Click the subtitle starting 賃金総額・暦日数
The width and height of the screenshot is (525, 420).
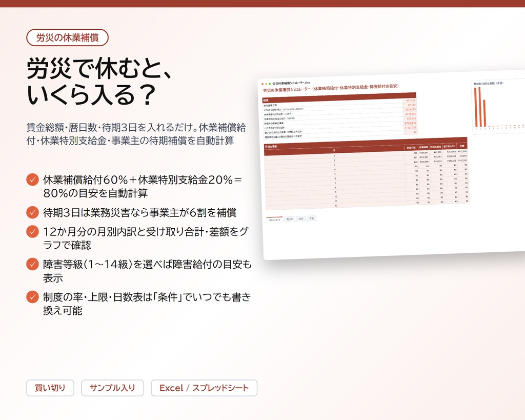(136, 134)
